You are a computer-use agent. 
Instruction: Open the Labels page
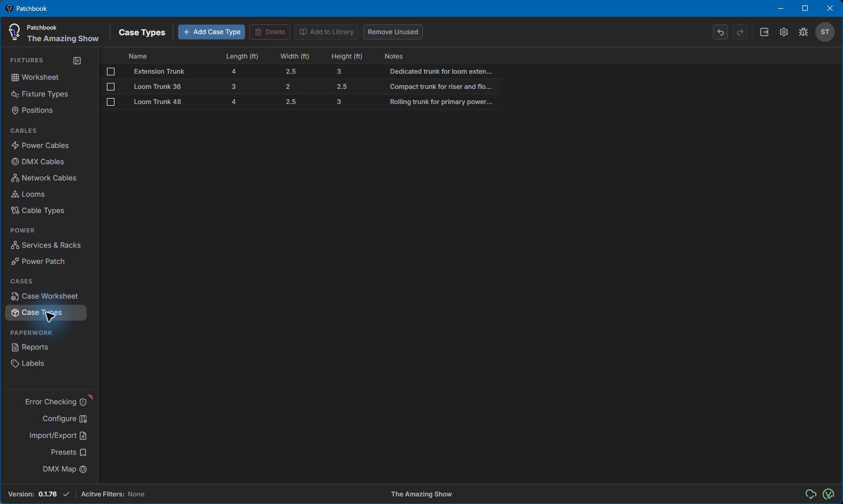[x=46, y=363]
